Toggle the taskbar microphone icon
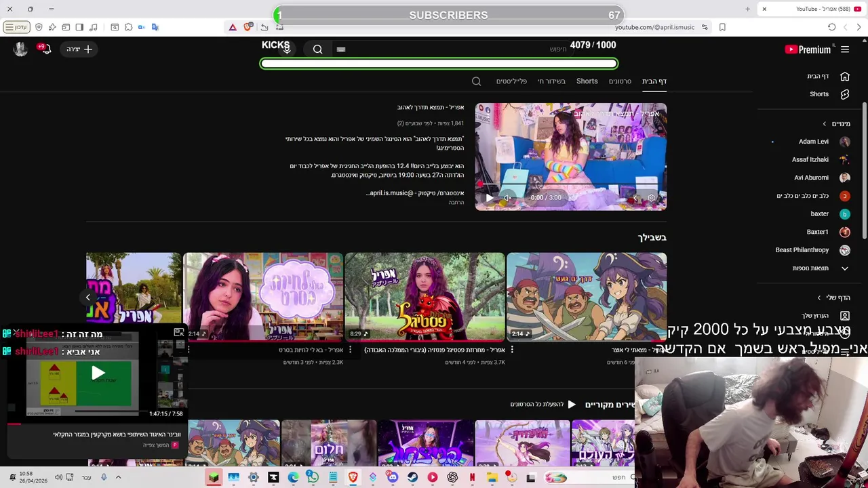This screenshot has width=868, height=488. 104,478
